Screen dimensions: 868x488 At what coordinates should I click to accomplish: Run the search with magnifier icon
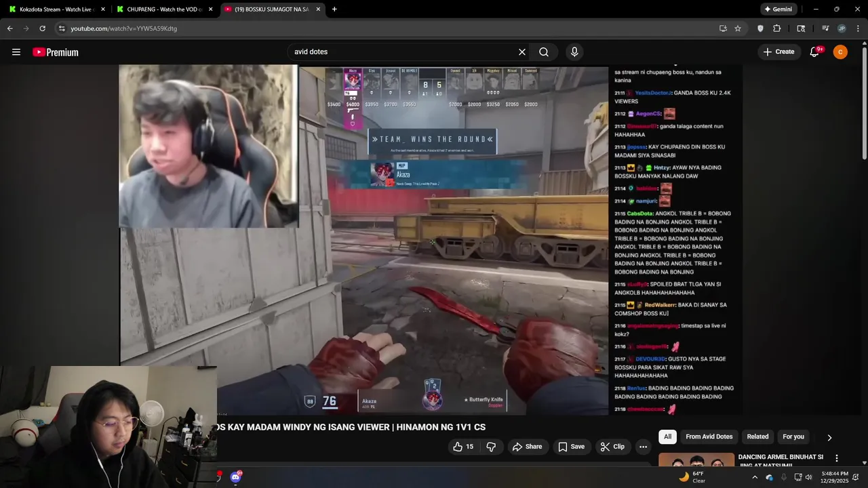(x=544, y=52)
